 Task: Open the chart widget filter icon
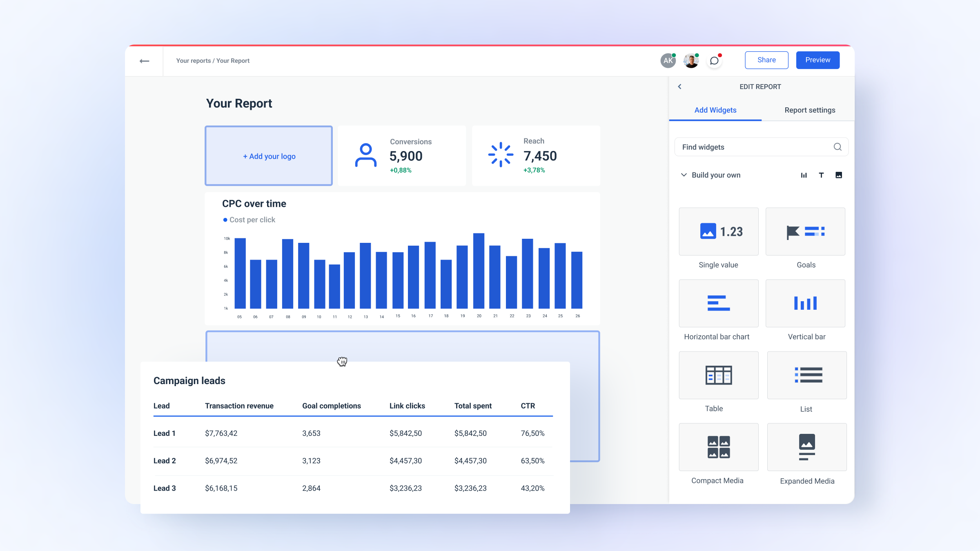(x=804, y=175)
